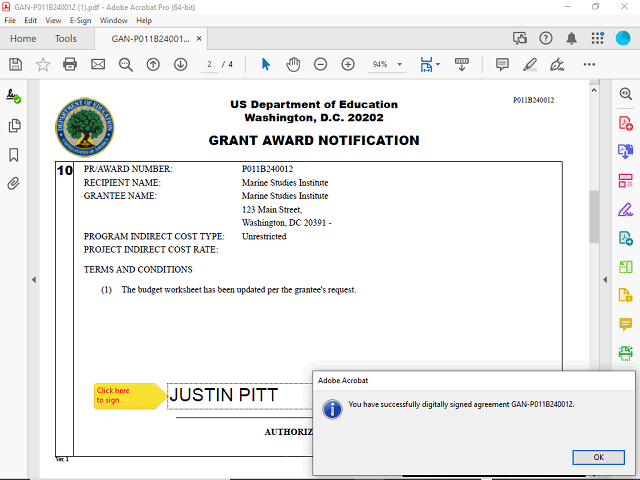Go to previous page arrow
The image size is (640, 480).
coord(153,64)
